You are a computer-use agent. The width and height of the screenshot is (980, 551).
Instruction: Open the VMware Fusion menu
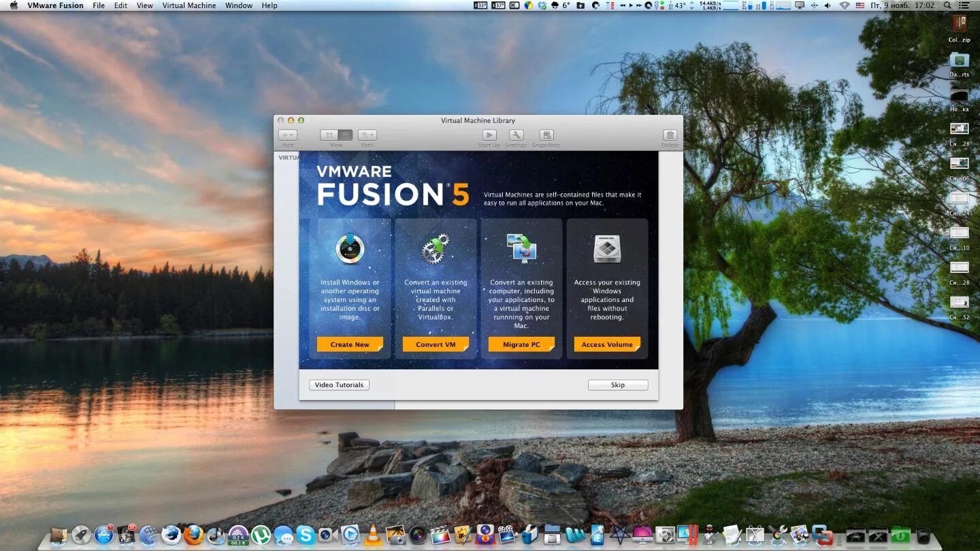point(56,5)
